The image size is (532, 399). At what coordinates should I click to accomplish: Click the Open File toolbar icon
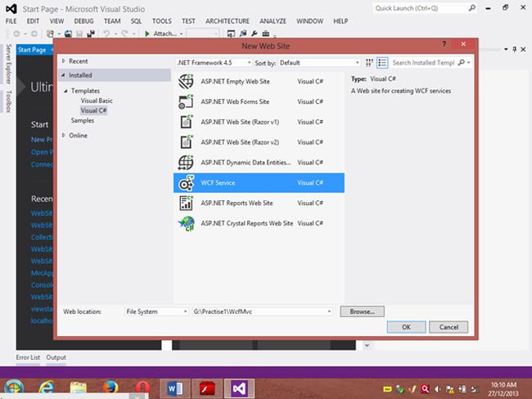tap(68, 34)
